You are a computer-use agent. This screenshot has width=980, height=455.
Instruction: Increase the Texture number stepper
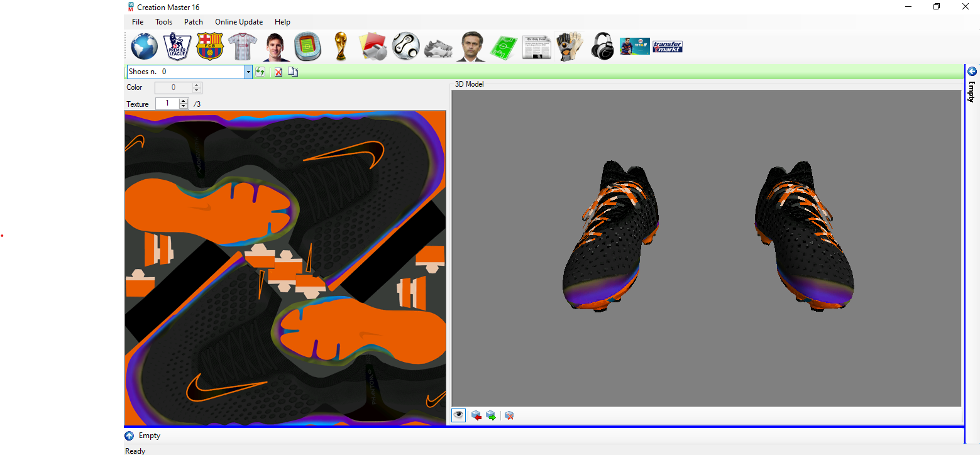pos(184,101)
